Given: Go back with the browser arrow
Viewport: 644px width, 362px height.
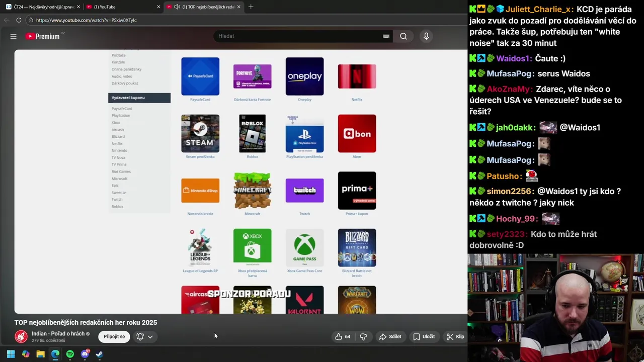Looking at the screenshot, I should point(6,20).
